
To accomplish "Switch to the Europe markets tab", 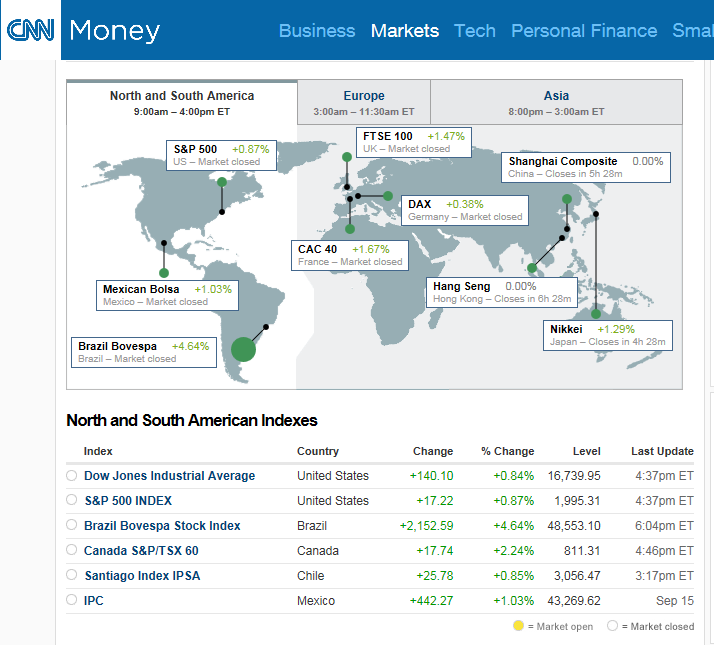I will tap(364, 102).
